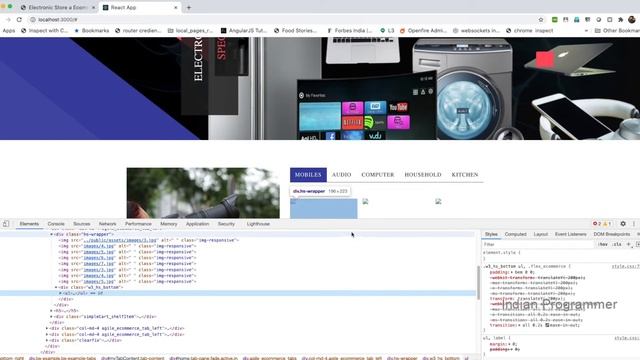Go forward with the browser arrow
640x360 pixels.
click(x=8, y=20)
